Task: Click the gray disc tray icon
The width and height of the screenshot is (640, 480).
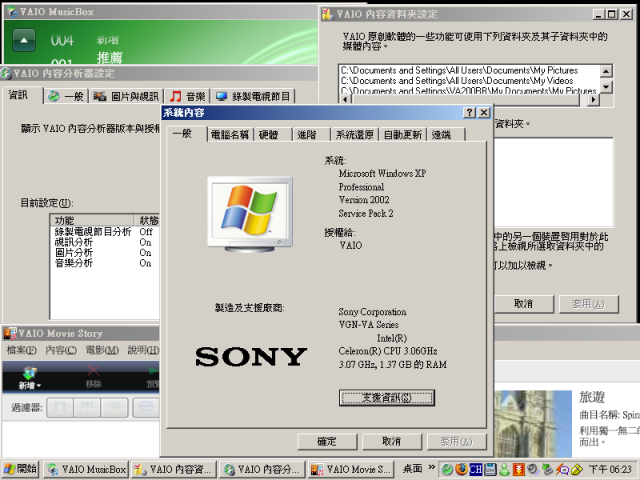Action: 533,469
